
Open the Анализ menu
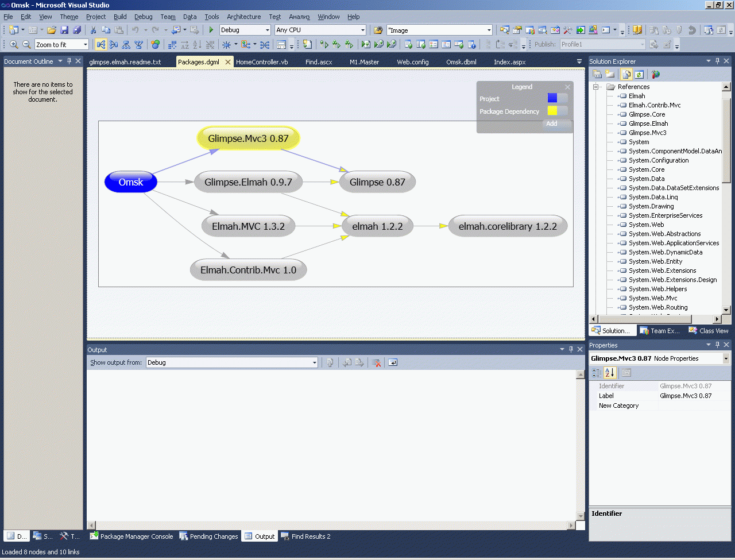pos(299,17)
